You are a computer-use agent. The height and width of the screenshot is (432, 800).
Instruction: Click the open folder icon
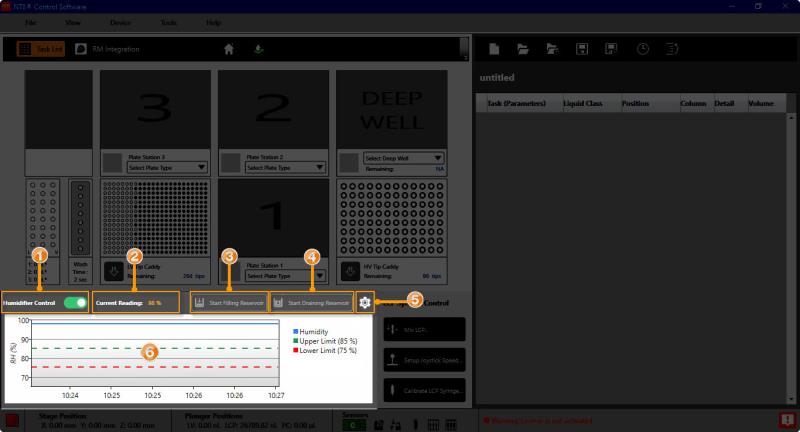click(522, 49)
